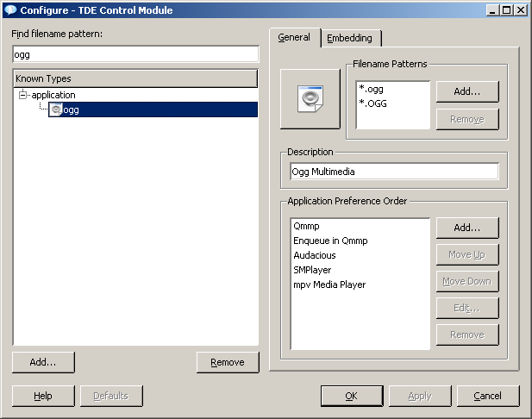The height and width of the screenshot is (419, 532).
Task: Open Help for this control module
Action: pyautogui.click(x=43, y=396)
